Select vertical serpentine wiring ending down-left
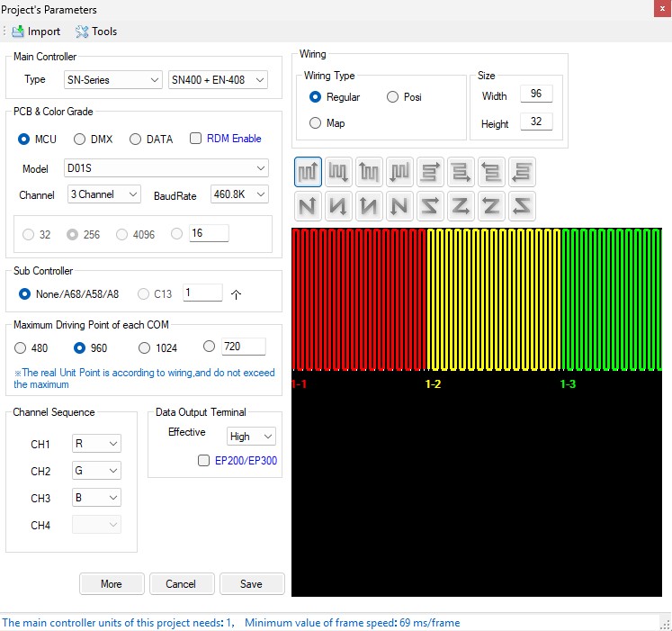Viewport: 672px width, 631px height. [399, 172]
